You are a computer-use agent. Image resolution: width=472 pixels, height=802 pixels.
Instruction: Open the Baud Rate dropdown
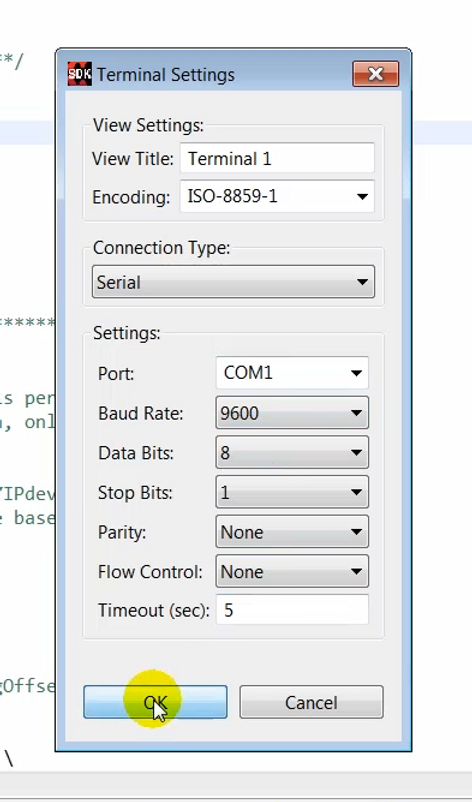292,413
